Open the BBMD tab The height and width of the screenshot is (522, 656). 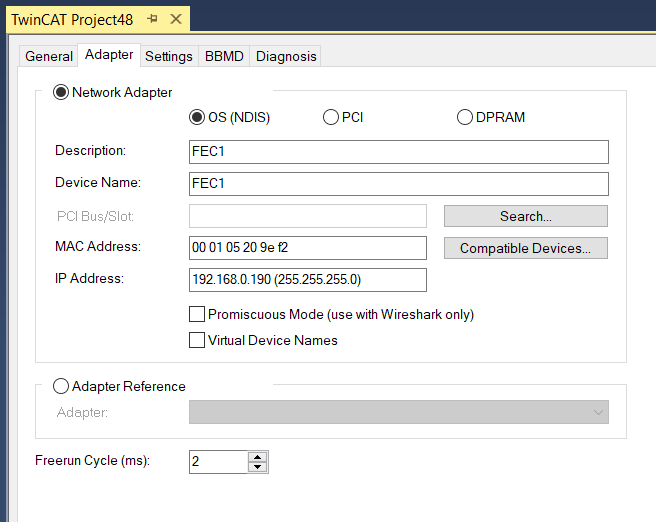coord(224,56)
